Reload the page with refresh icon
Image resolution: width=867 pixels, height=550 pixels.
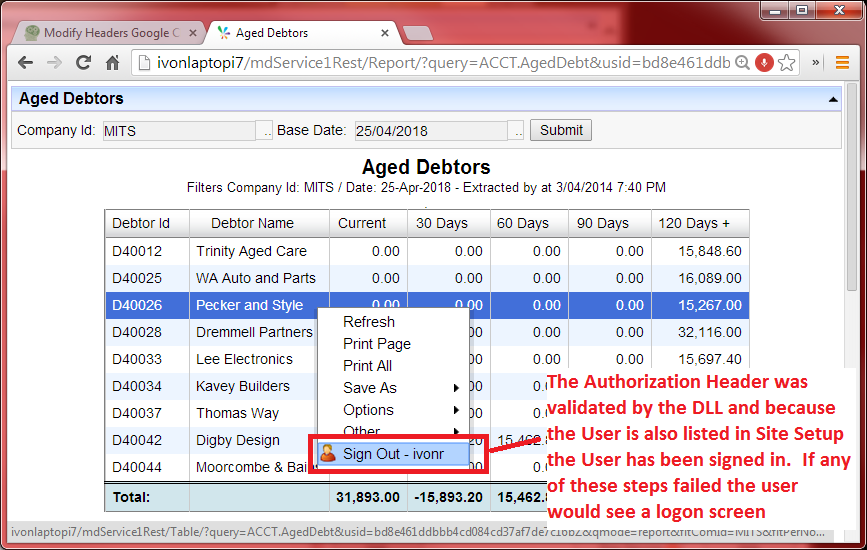(83, 63)
